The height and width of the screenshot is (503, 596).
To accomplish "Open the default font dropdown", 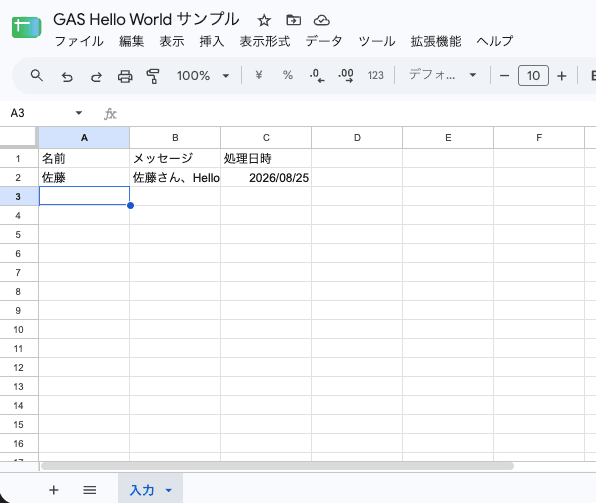I will pos(442,75).
